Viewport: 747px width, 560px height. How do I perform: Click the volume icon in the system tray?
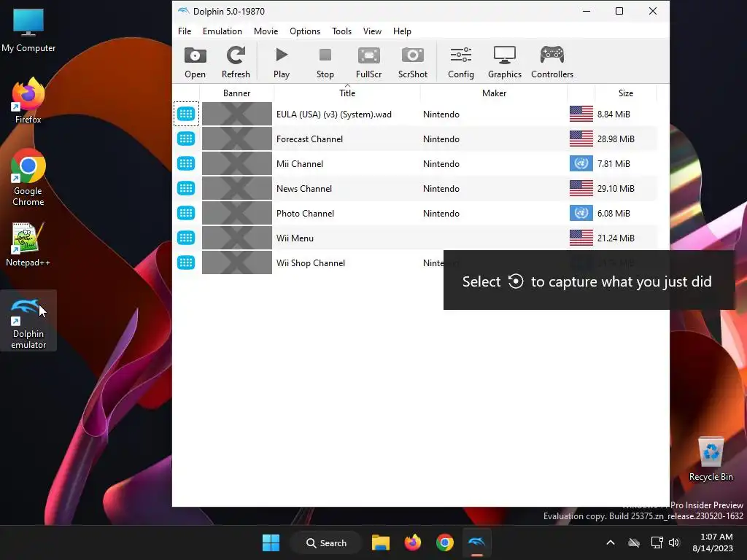[x=673, y=542]
